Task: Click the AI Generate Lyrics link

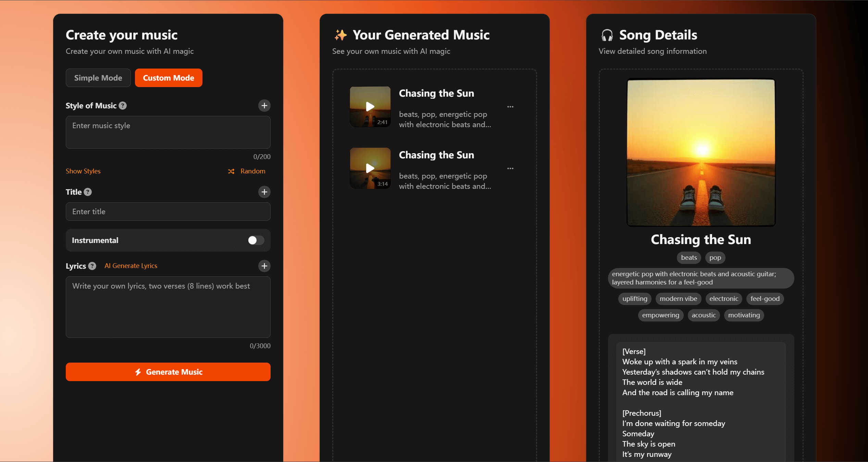Action: coord(131,266)
